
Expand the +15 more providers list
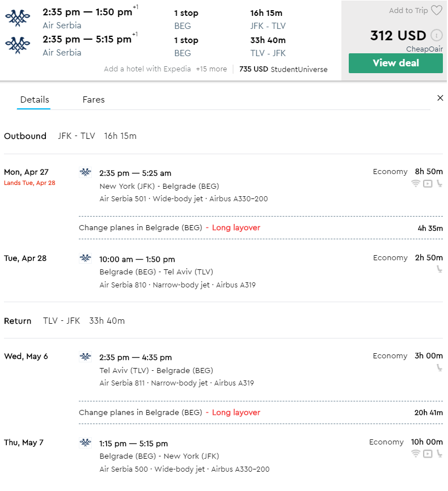point(212,69)
